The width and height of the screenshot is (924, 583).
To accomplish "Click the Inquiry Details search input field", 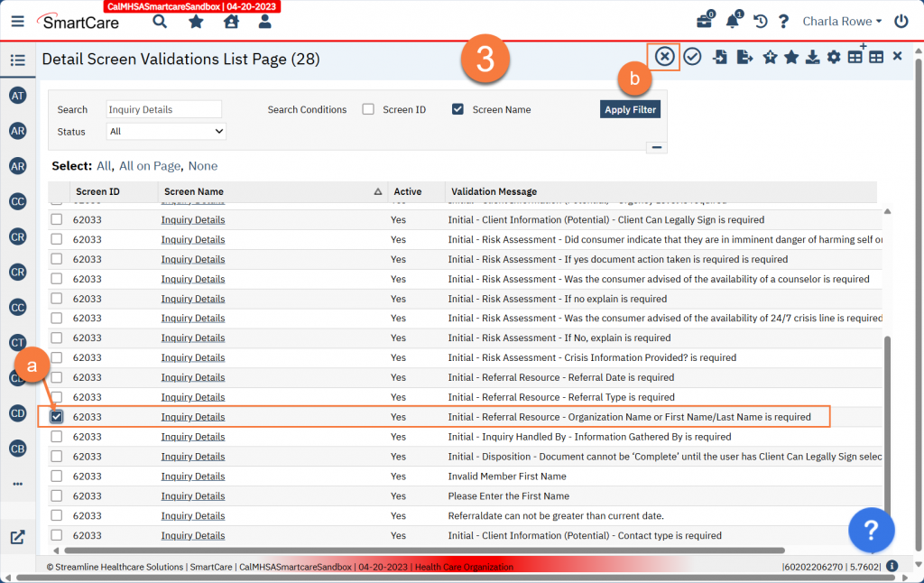I will (163, 109).
